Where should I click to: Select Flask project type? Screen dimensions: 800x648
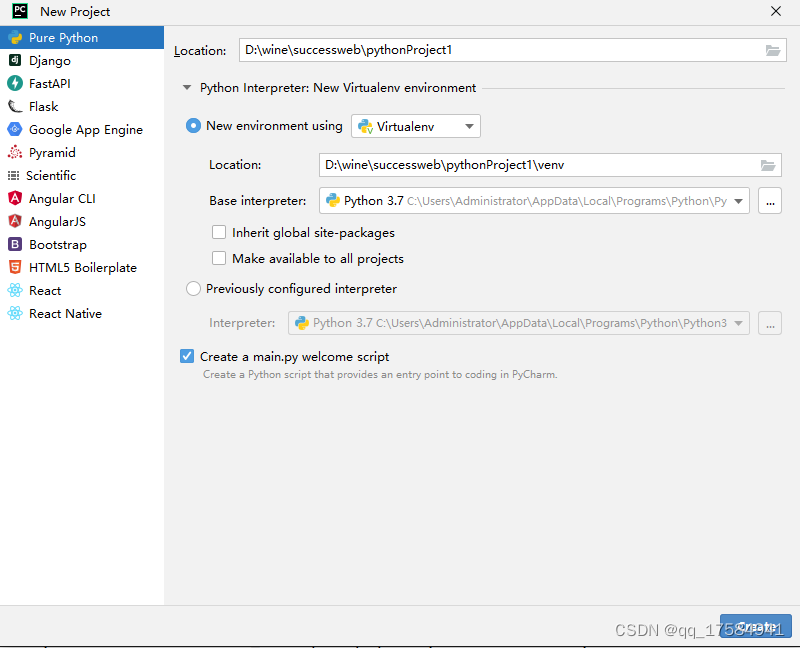pyautogui.click(x=82, y=106)
